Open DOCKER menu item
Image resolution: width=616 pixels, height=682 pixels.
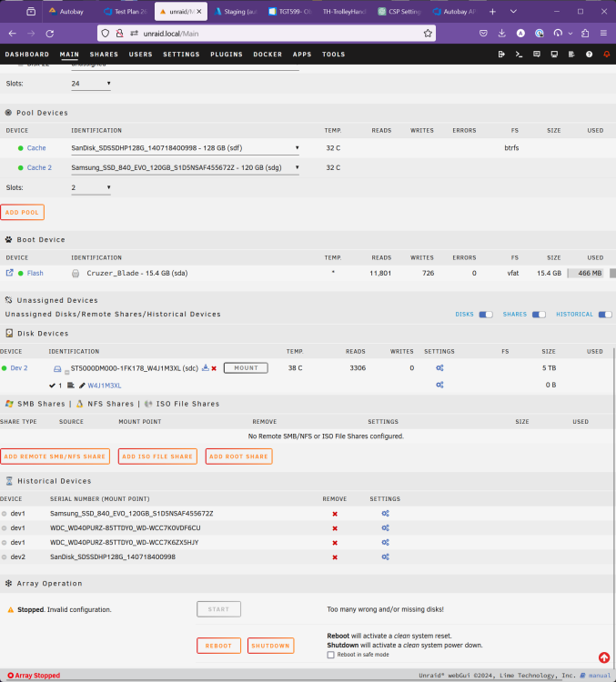point(268,55)
